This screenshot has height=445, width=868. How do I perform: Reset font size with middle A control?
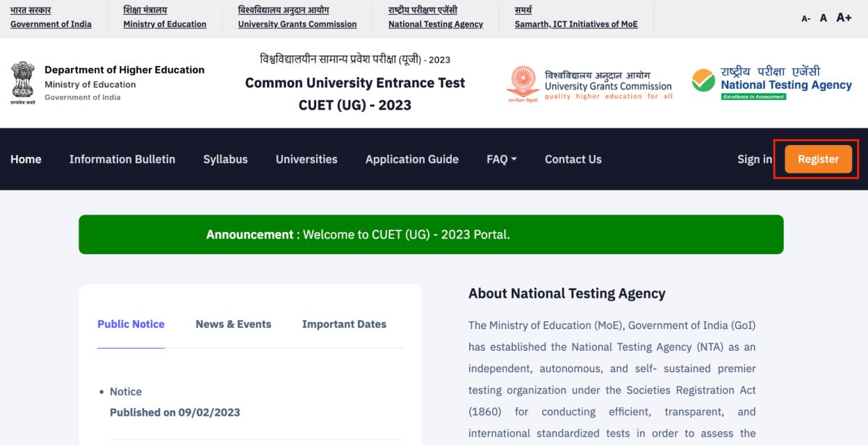click(824, 19)
